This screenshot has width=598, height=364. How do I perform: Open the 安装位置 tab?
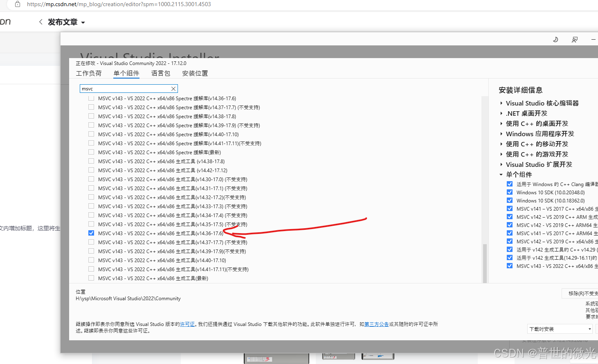click(195, 73)
